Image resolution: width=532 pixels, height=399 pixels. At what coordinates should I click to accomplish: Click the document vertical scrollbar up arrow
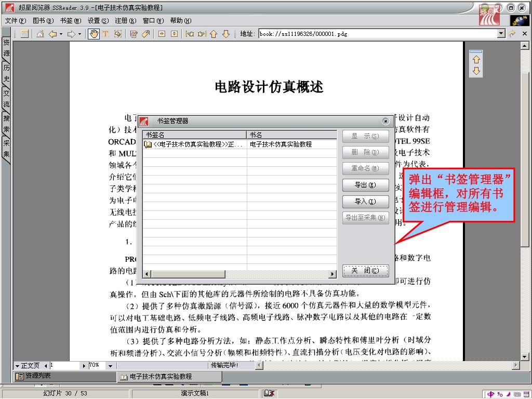525,46
